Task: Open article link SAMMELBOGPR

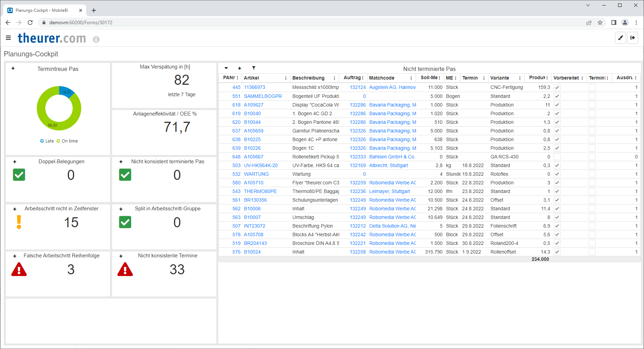Action: (263, 96)
